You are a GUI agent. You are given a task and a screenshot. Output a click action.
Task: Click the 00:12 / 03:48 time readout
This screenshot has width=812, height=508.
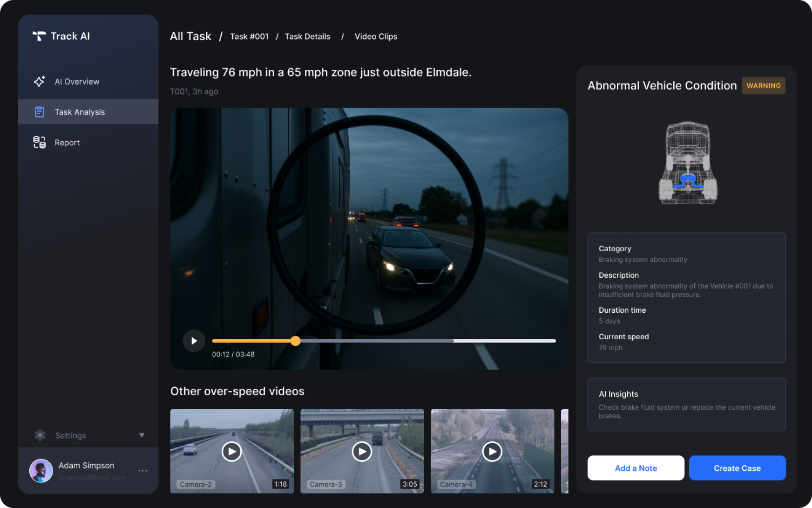tap(233, 354)
